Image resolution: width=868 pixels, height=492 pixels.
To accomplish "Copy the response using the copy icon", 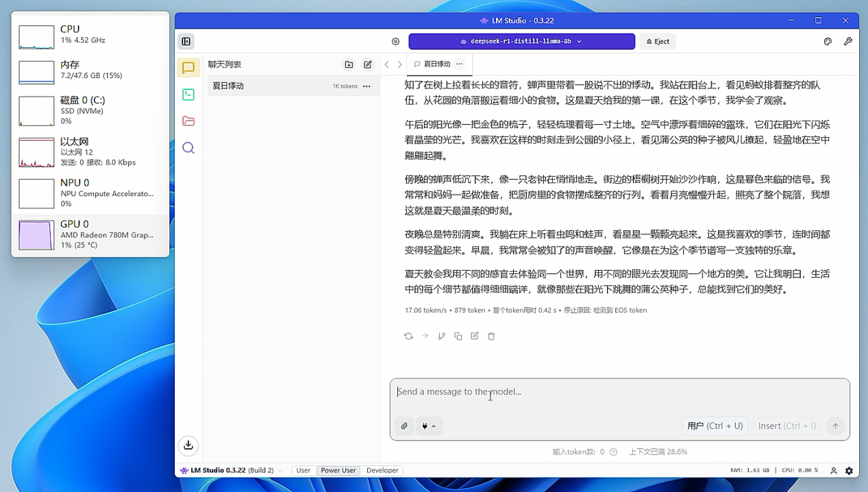I will coord(458,336).
